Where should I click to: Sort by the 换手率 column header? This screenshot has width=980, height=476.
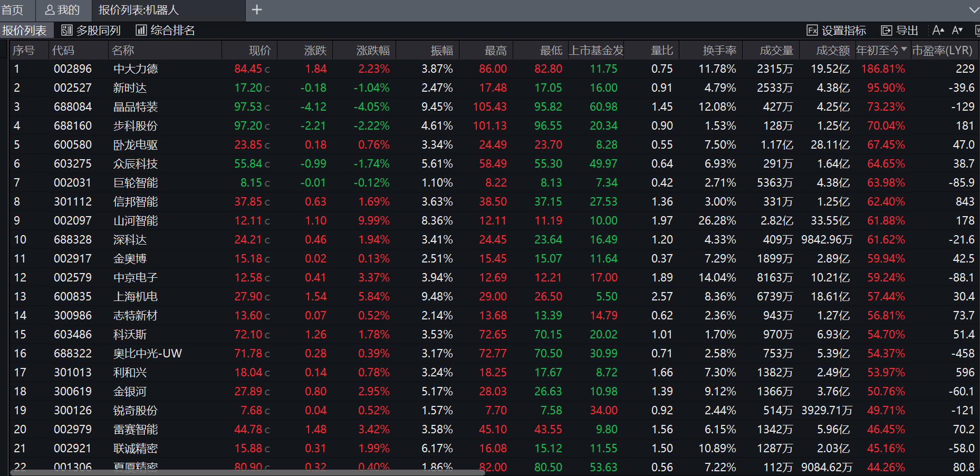(x=719, y=51)
